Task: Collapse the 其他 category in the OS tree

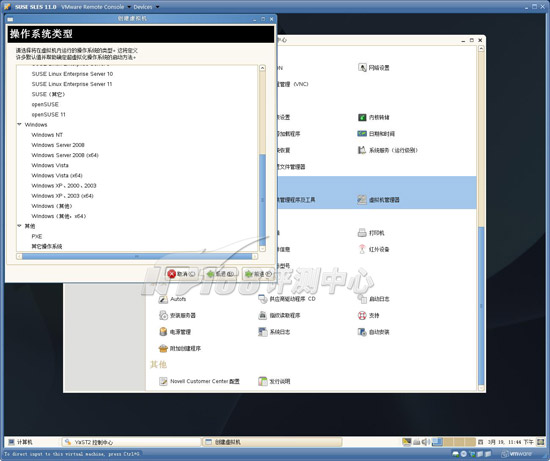Action: (x=20, y=226)
